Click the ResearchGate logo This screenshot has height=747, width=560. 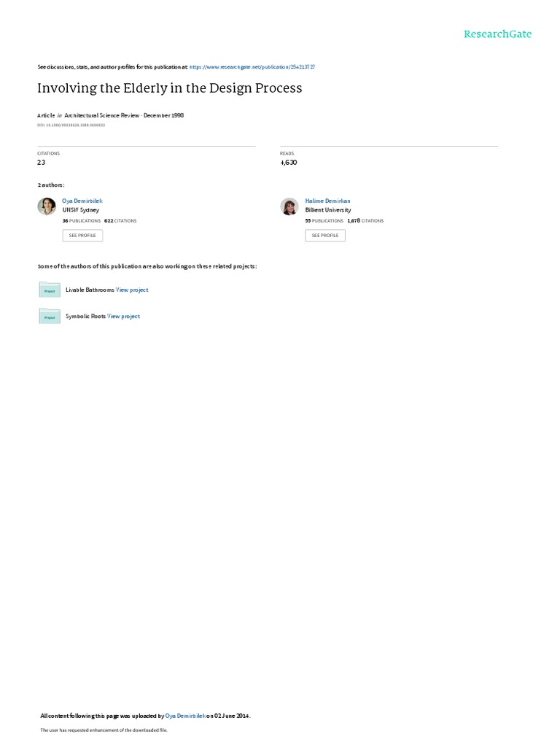coord(497,34)
